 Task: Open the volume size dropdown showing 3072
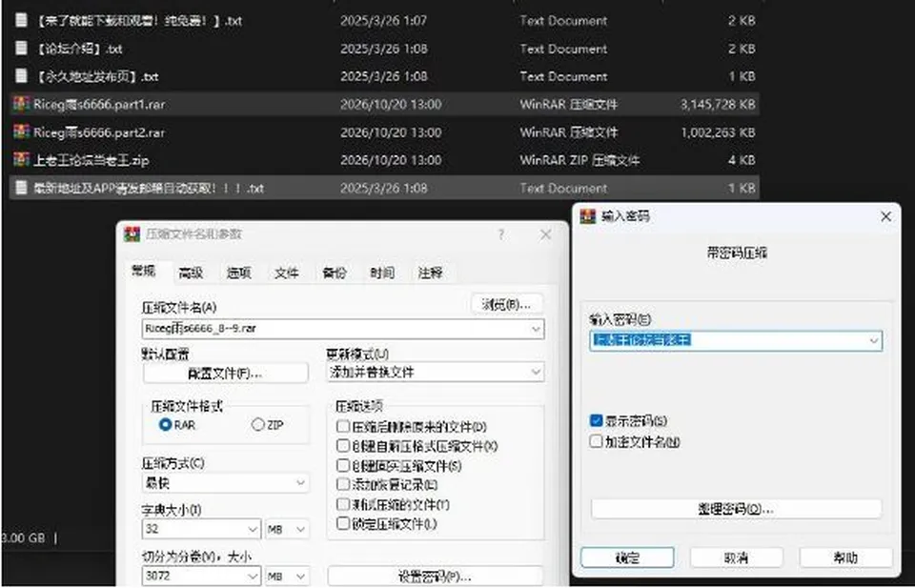click(253, 576)
